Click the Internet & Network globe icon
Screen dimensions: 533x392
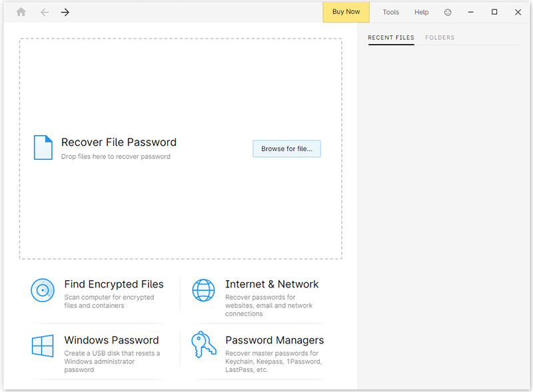[204, 290]
